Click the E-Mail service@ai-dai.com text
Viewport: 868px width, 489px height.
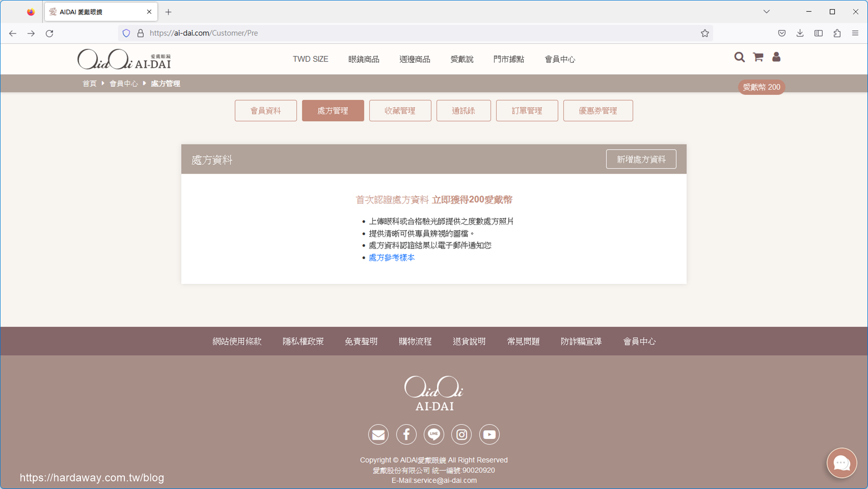(x=434, y=480)
